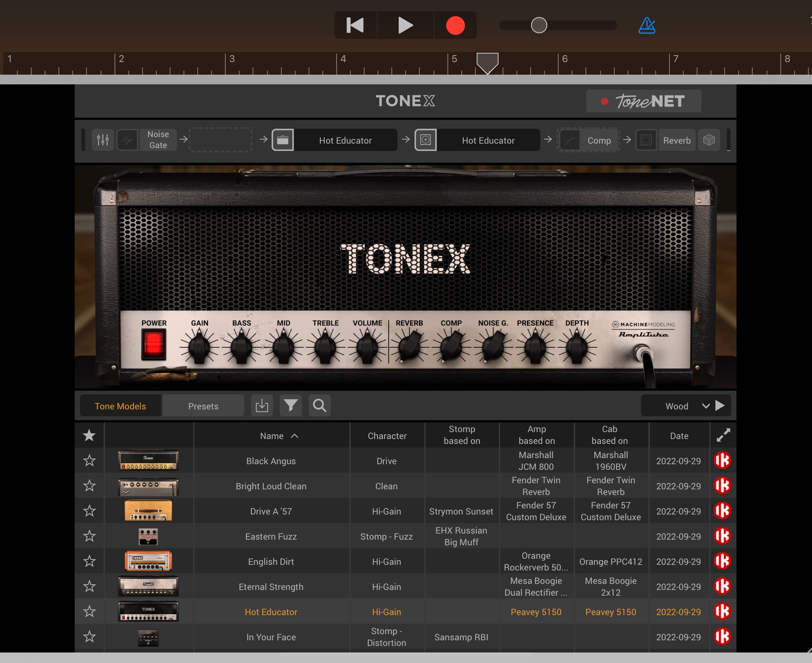This screenshot has width=812, height=663.
Task: Select the Eastern Fuzz pedal thumbnail
Action: tap(148, 536)
